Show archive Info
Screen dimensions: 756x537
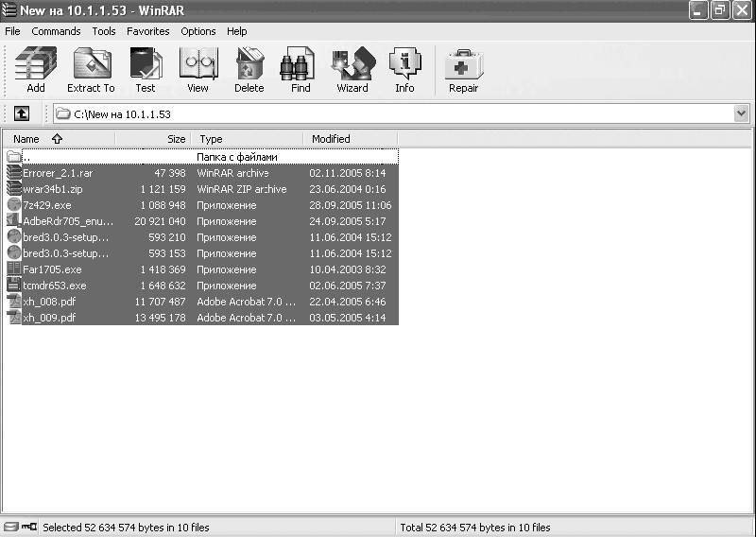click(404, 70)
